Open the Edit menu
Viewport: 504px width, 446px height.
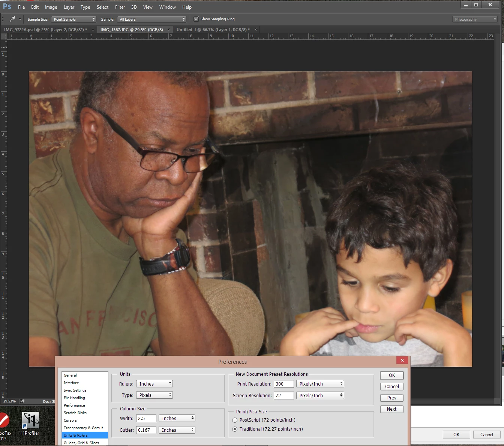35,7
